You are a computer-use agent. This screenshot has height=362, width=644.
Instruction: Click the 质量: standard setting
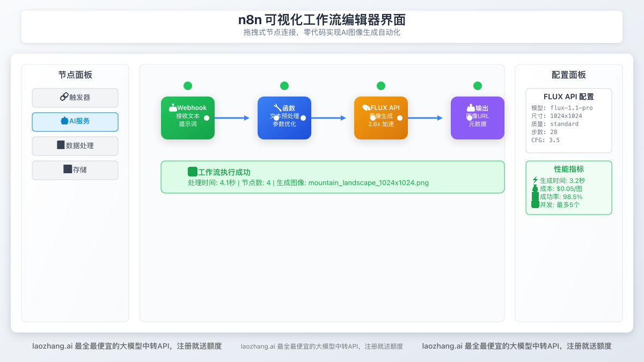(x=554, y=124)
